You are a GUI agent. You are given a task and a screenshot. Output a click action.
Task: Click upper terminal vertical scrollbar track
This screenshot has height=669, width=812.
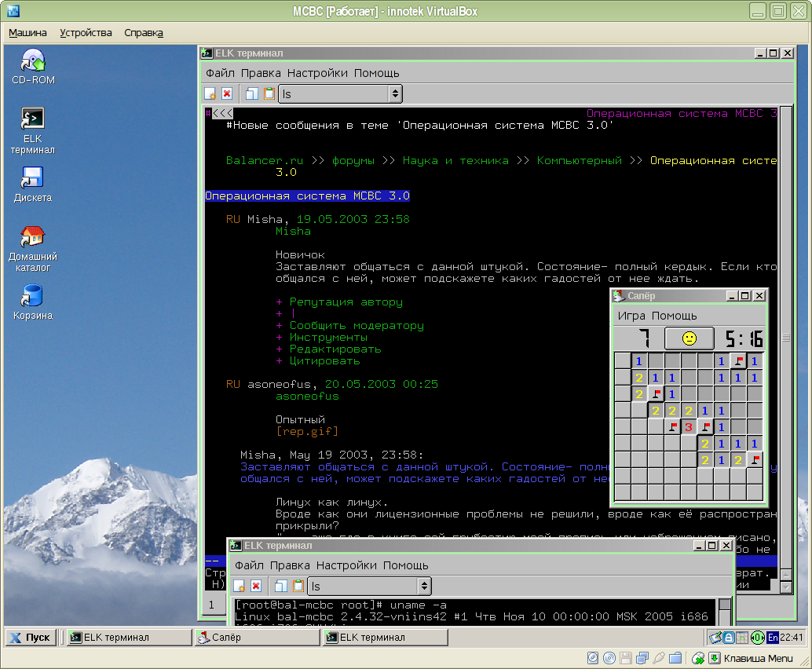(785, 337)
